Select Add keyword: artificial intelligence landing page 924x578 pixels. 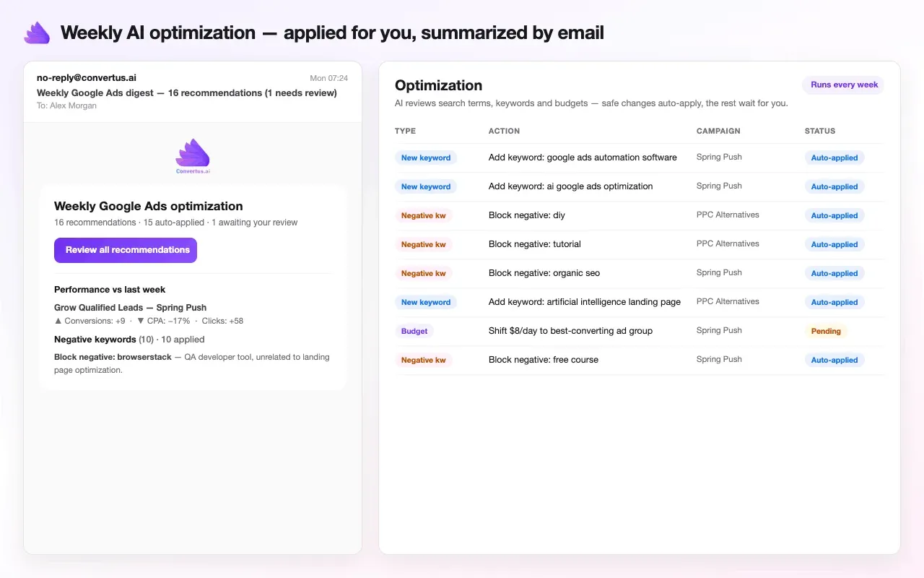pos(585,302)
